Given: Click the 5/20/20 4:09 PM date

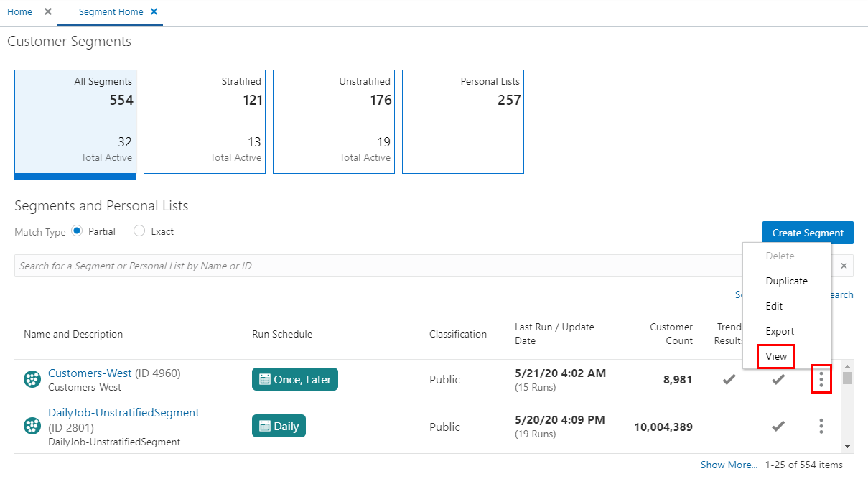Looking at the screenshot, I should coord(560,419).
